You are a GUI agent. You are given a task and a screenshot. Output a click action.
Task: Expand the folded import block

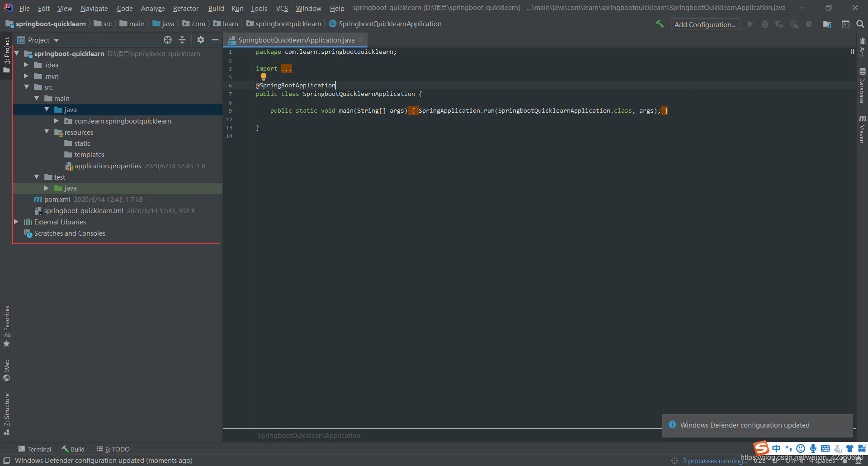pos(287,68)
